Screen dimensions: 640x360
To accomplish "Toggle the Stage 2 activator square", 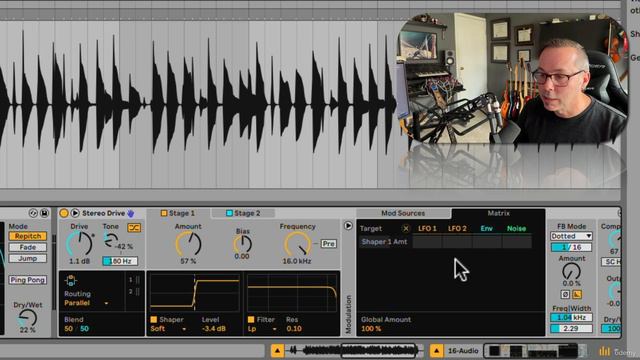I will 229,213.
